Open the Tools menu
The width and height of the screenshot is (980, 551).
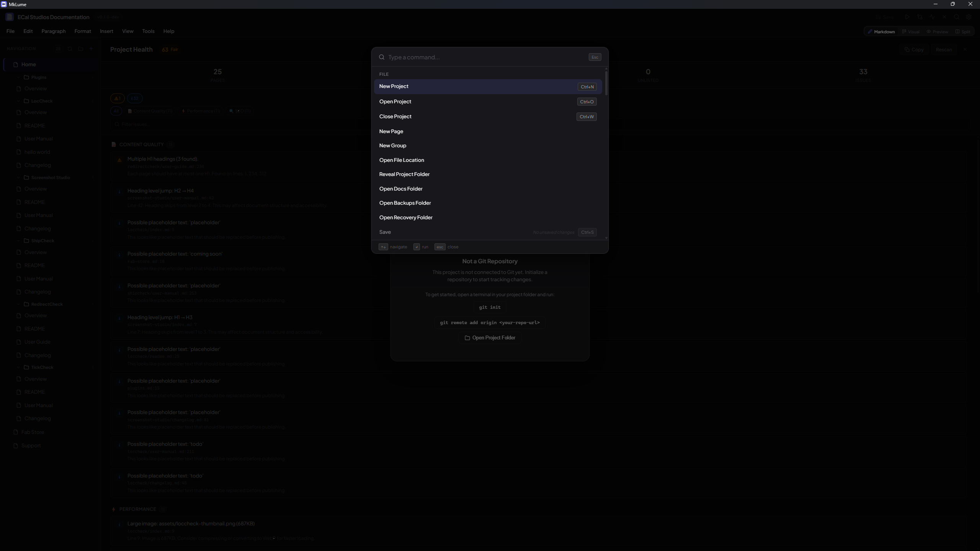coord(148,31)
